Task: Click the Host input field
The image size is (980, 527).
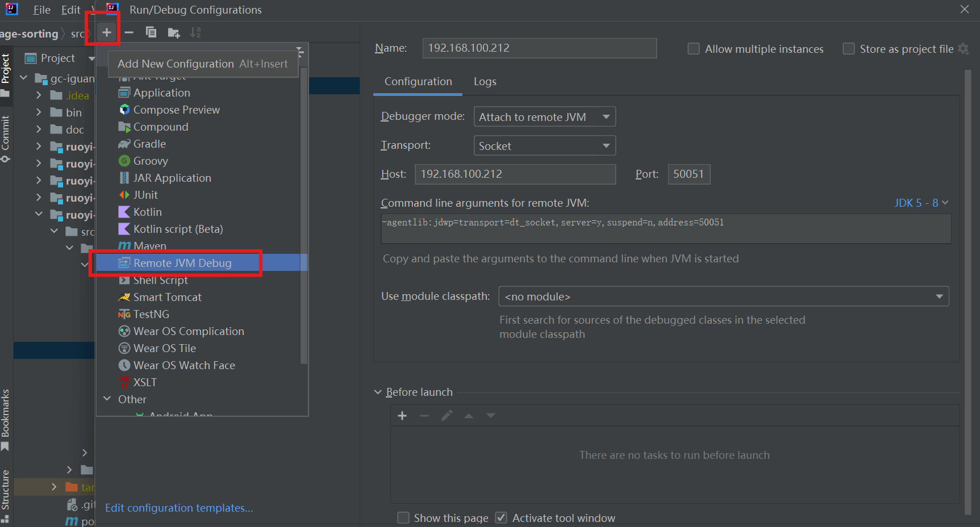Action: coord(515,174)
